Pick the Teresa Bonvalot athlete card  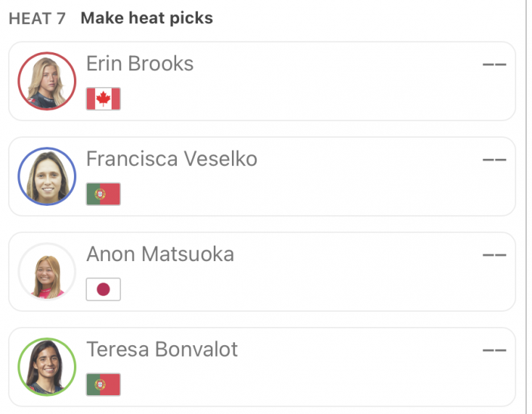pos(304,377)
